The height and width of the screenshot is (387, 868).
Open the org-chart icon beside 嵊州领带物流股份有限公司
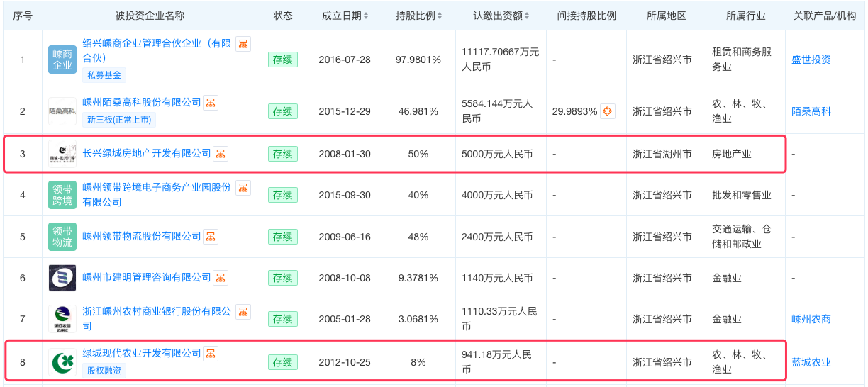tap(211, 237)
